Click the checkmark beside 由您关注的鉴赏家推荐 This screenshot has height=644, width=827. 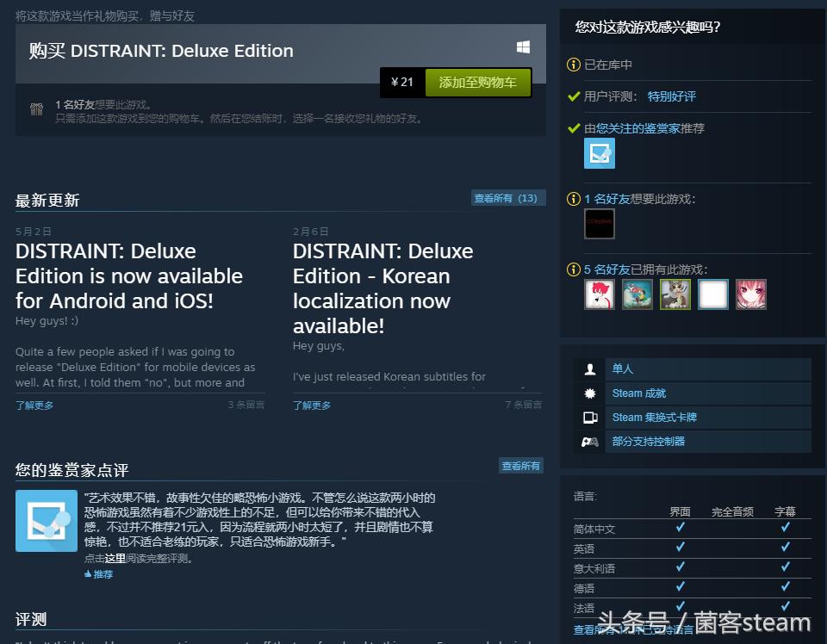click(574, 128)
